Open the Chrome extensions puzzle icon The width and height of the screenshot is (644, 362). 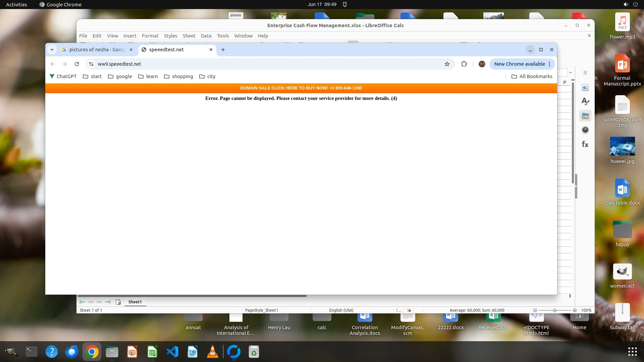click(x=464, y=64)
